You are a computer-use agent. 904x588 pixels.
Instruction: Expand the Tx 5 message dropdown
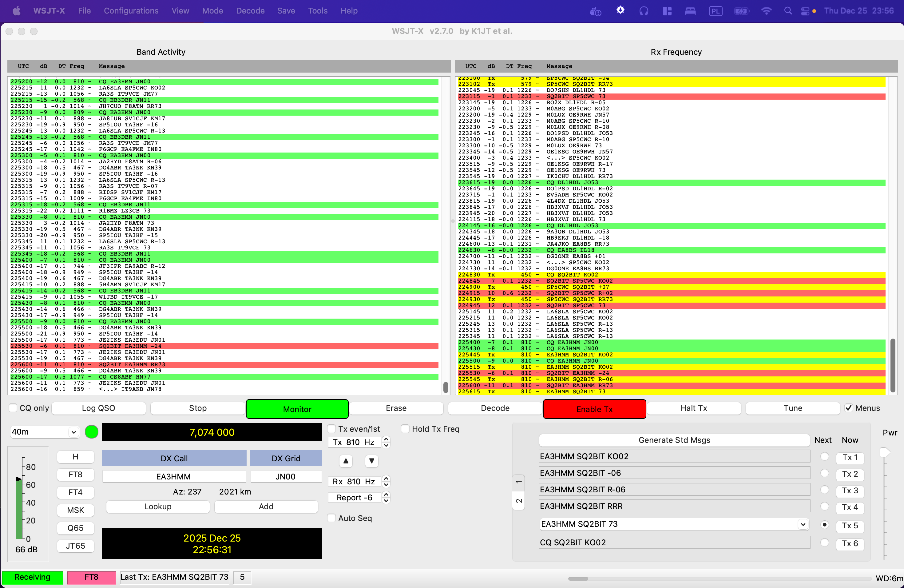(803, 524)
